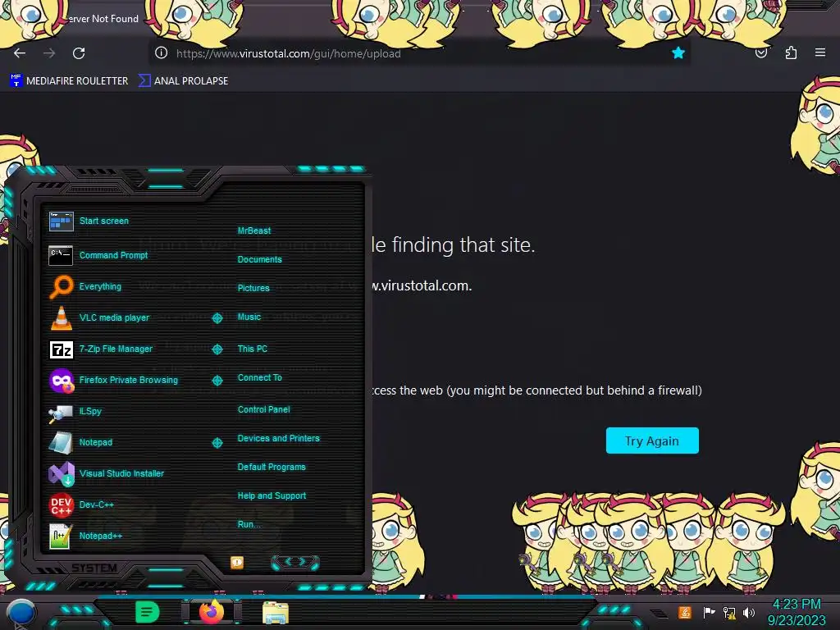Viewport: 840px width, 630px height.
Task: Open the Firefox extensions icon
Action: click(791, 52)
